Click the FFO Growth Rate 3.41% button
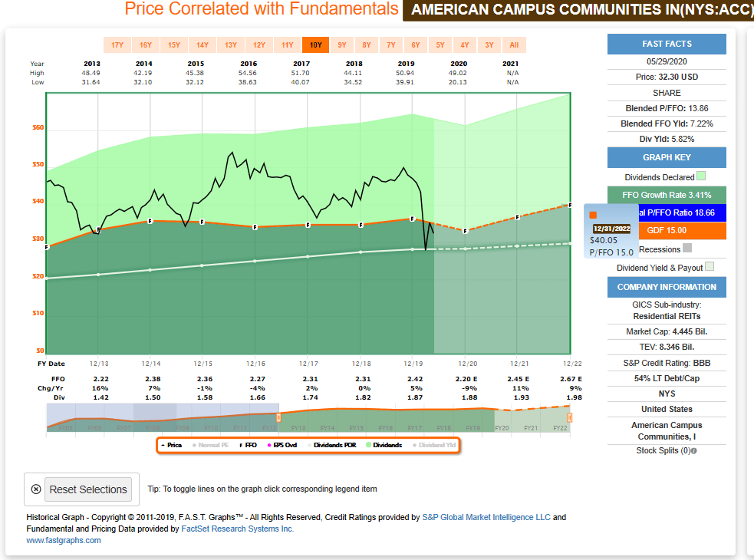Screen dimensions: 754x560 [x=667, y=195]
